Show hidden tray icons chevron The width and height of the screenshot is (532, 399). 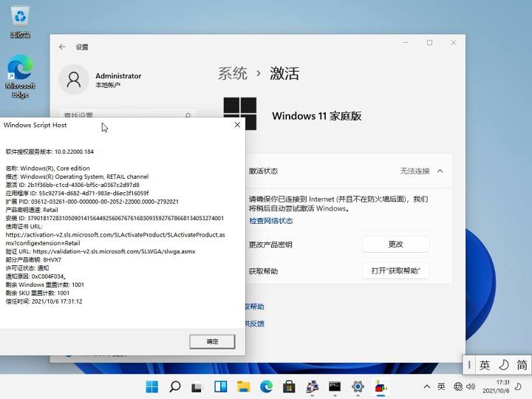(427, 386)
